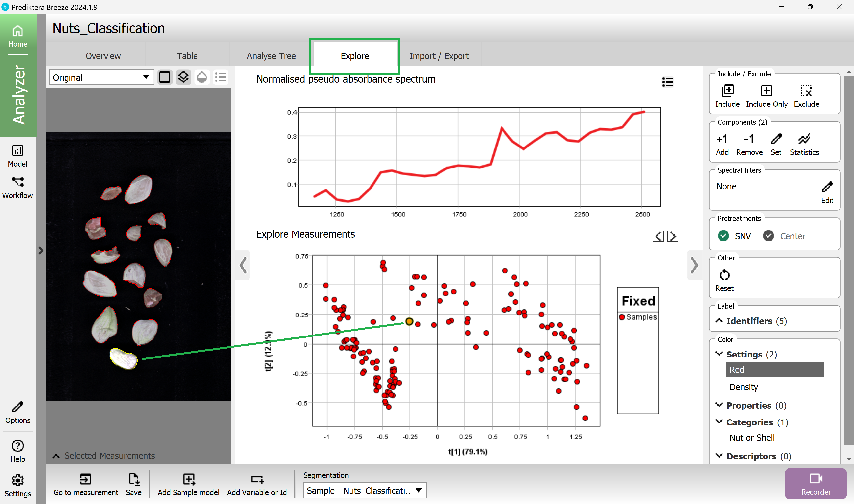Switch to the Analyse Tree tab

tap(271, 56)
